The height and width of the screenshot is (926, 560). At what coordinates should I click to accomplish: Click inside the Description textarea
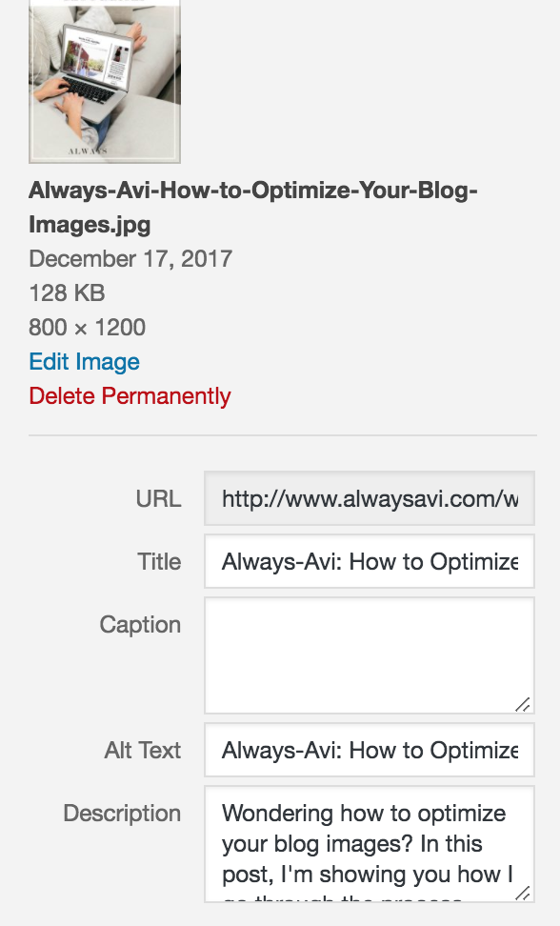pos(370,844)
